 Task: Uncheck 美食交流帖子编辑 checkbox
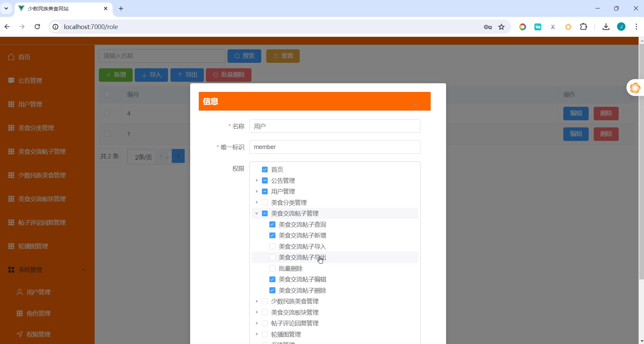[272, 279]
